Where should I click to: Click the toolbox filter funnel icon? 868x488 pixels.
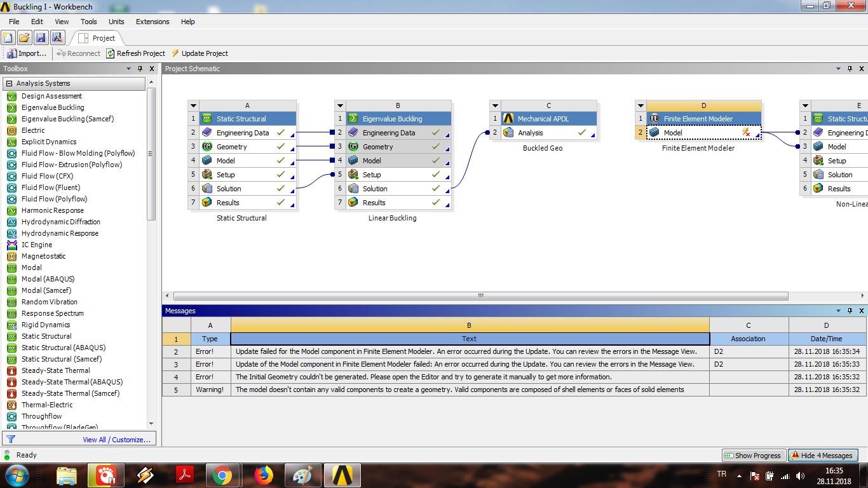click(11, 439)
